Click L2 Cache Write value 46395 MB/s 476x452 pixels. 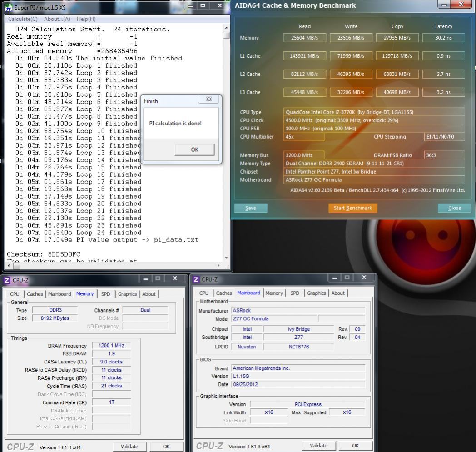[351, 74]
